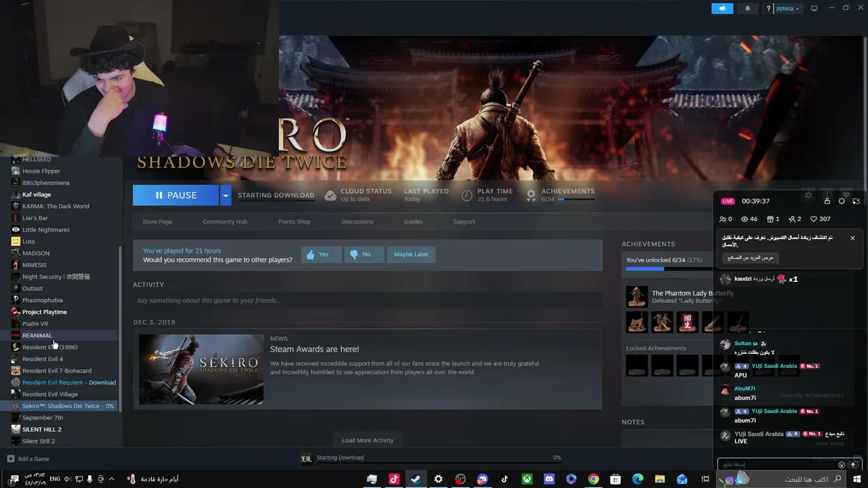Select Night Security in the library

point(56,277)
